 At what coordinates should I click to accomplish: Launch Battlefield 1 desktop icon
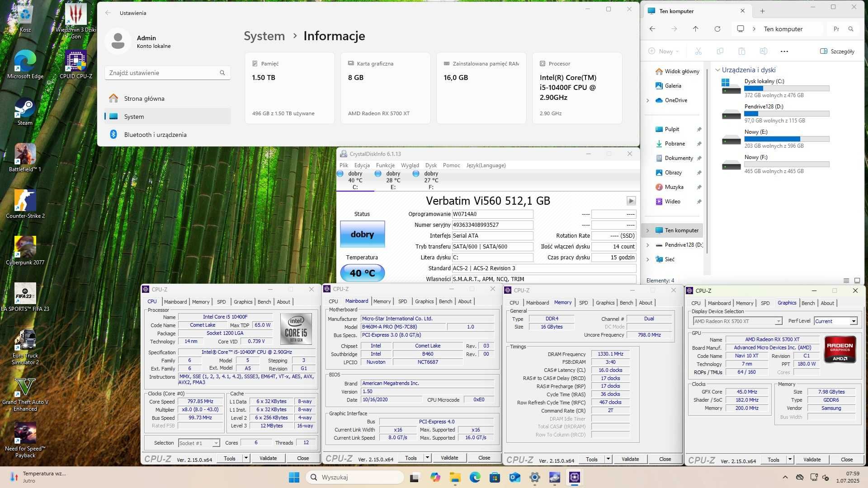coord(25,158)
